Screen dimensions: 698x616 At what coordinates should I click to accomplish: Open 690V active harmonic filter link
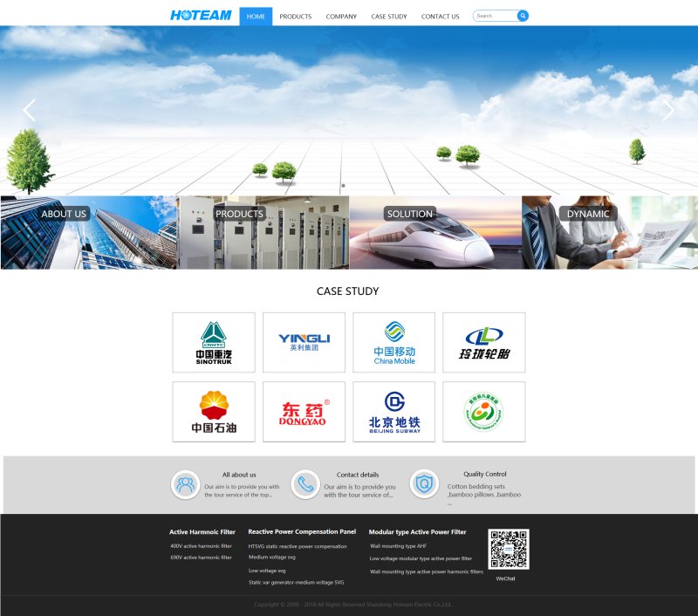202,558
